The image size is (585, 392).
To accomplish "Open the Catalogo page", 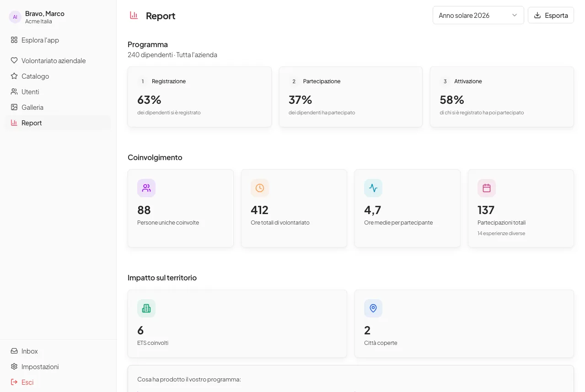I will point(58,76).
